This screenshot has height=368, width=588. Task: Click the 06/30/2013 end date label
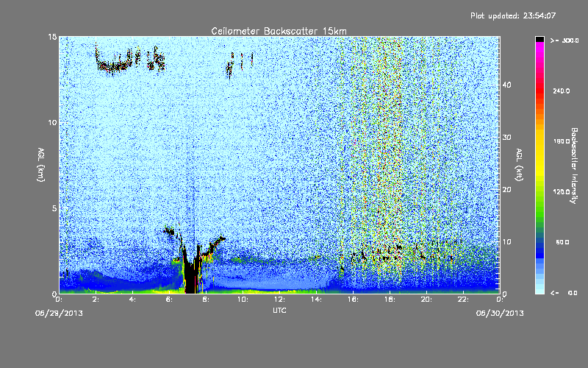click(x=500, y=314)
